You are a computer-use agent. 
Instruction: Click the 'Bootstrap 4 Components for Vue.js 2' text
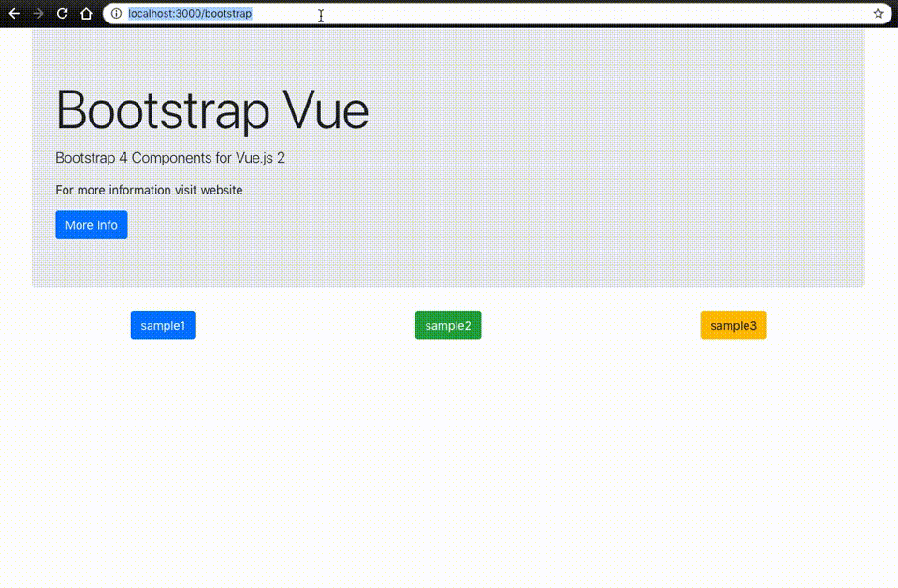coord(170,158)
